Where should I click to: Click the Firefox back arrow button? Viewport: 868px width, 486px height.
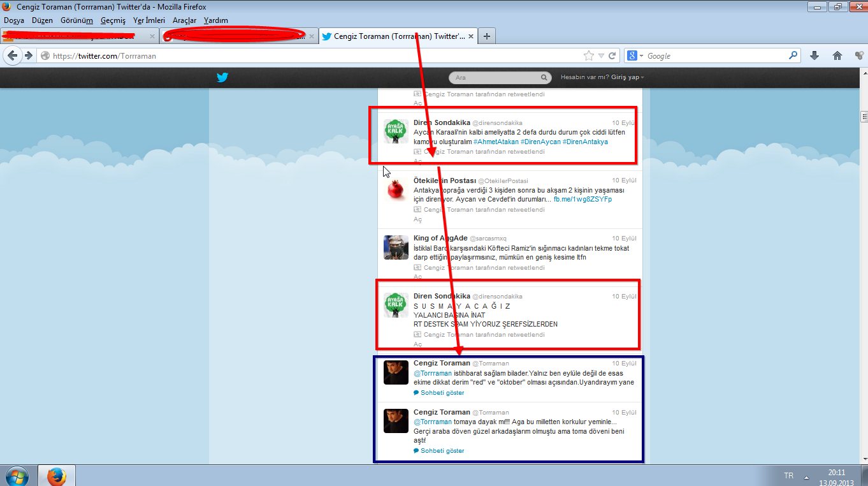pos(12,55)
